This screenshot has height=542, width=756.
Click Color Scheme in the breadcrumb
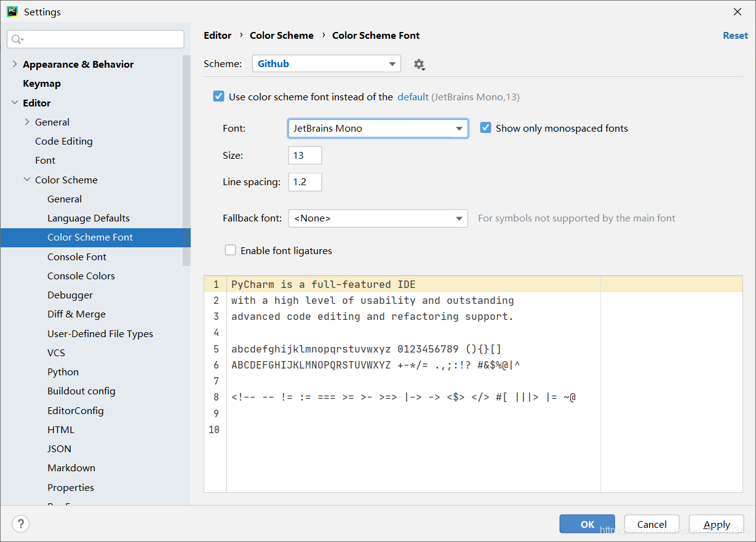282,35
